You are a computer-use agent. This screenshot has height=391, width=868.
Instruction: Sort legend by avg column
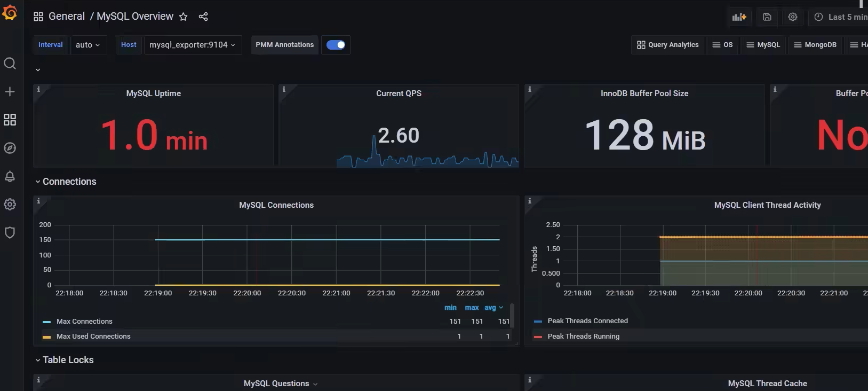pos(493,308)
